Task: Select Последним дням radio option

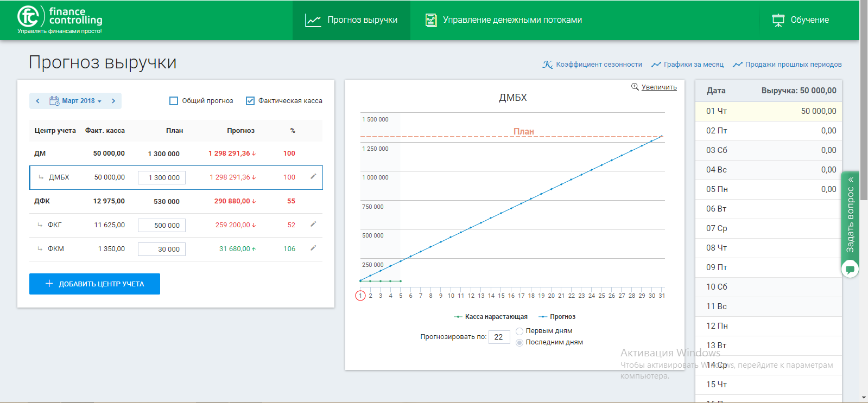Action: click(519, 343)
